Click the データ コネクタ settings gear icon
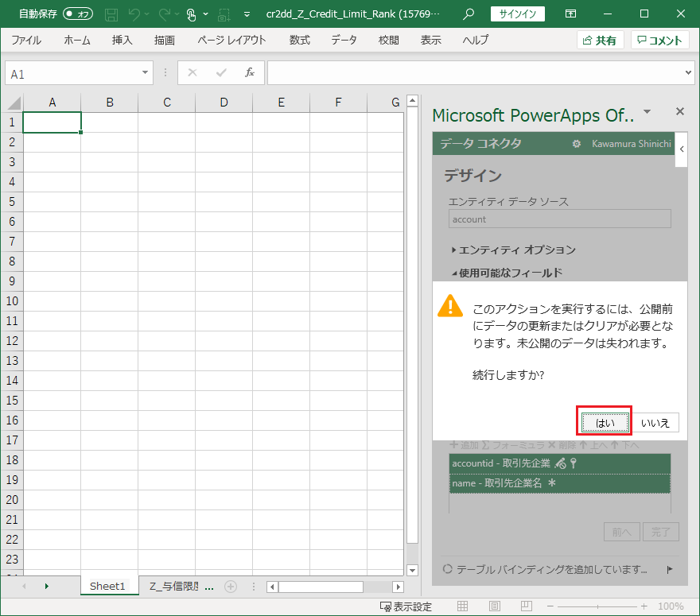700x616 pixels. click(x=577, y=144)
